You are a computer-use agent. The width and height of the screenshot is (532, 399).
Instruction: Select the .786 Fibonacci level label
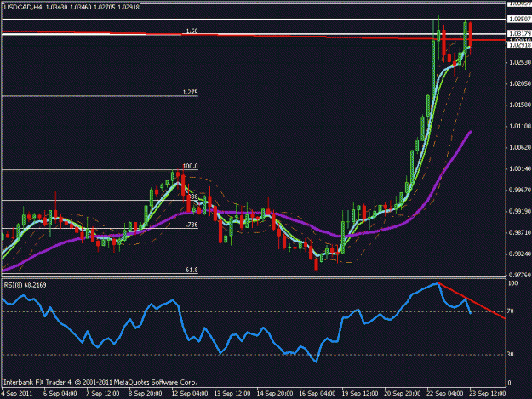coord(192,225)
